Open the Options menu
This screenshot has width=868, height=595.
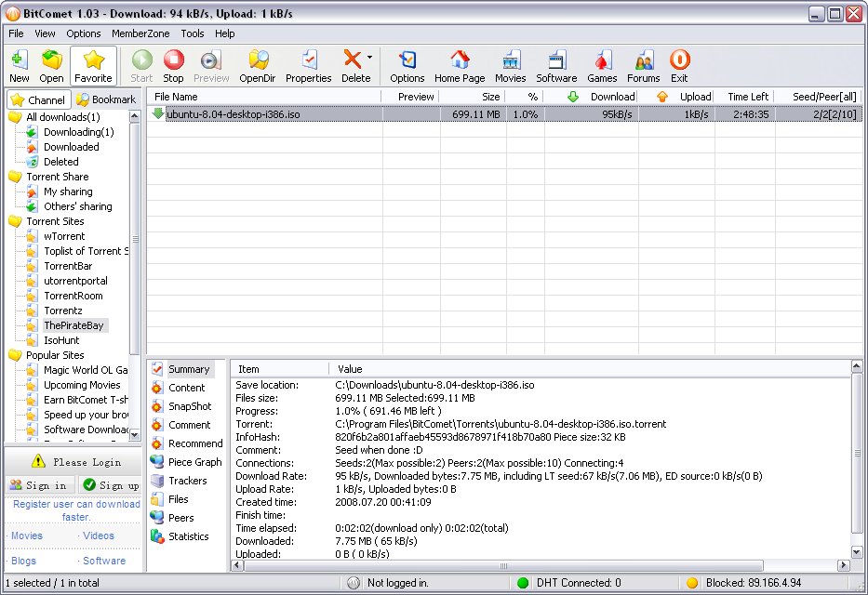tap(84, 33)
